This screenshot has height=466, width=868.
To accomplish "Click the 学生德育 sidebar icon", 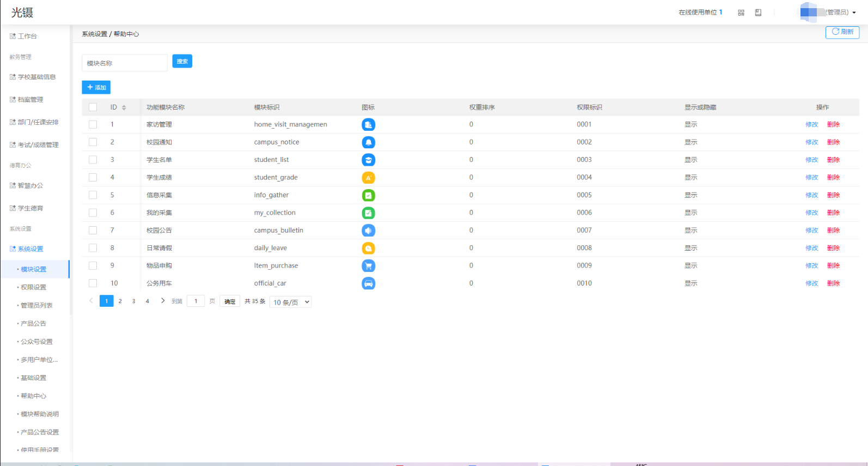I will coord(13,208).
